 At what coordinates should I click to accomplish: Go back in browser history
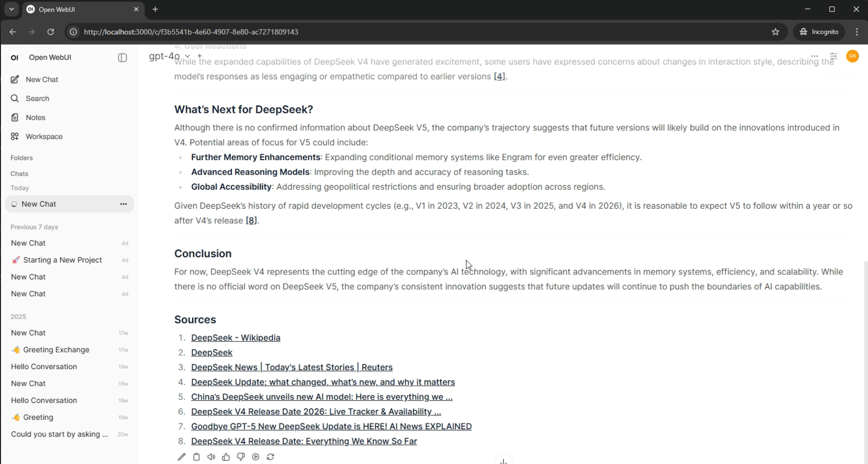click(x=13, y=32)
